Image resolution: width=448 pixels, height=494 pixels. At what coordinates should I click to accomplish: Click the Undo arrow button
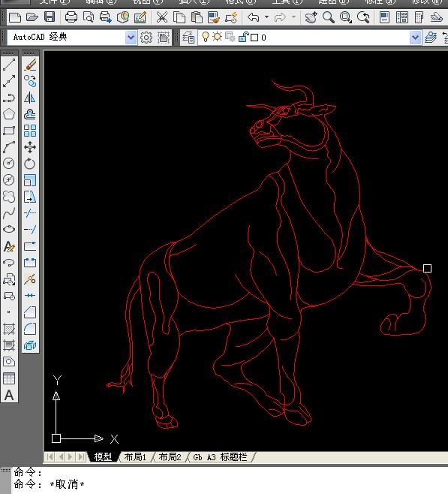[x=253, y=17]
